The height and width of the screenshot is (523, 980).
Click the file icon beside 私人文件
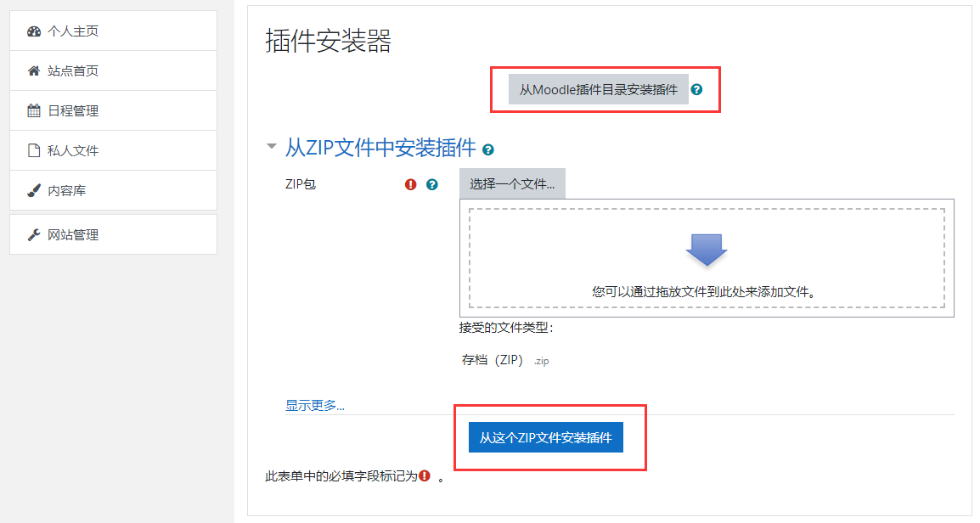(34, 151)
